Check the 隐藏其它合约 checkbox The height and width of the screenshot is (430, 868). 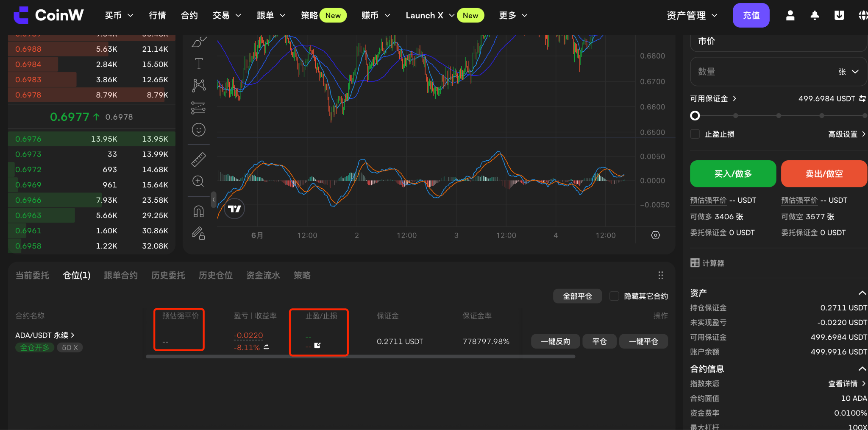tap(614, 296)
